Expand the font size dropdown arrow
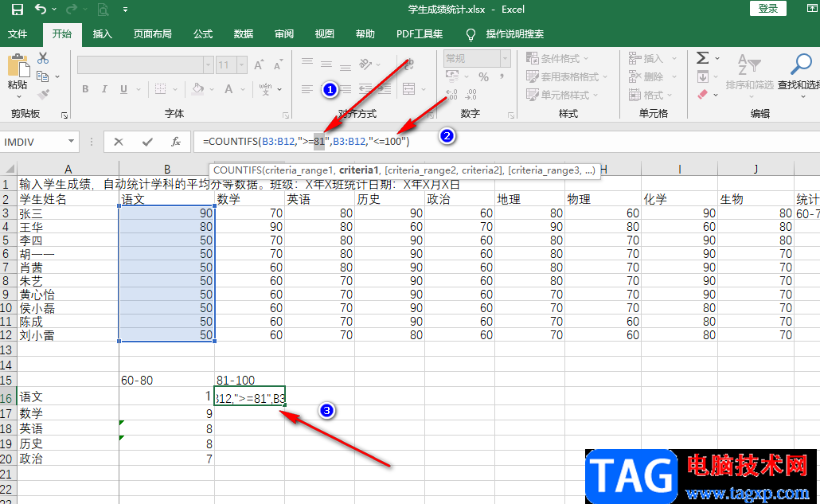 tap(241, 64)
